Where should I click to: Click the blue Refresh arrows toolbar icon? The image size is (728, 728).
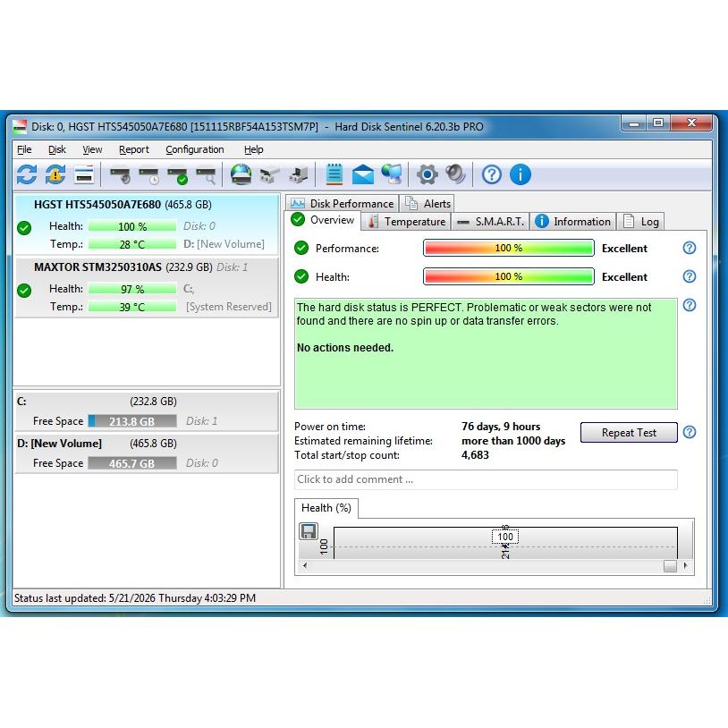27,175
